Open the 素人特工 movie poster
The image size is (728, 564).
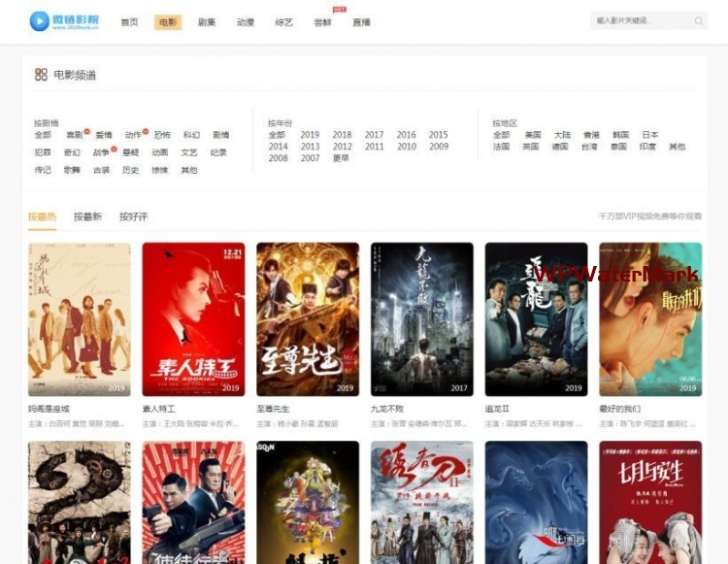[x=193, y=319]
